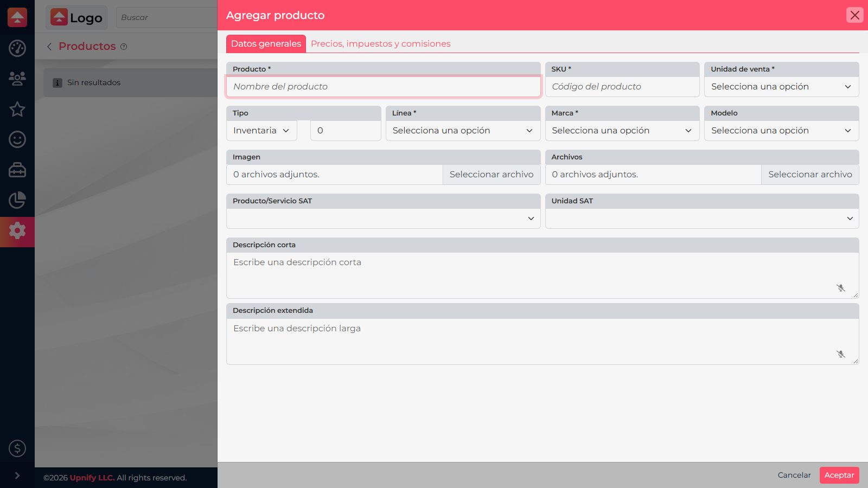Click the Productos page title
The image size is (868, 488).
point(87,46)
